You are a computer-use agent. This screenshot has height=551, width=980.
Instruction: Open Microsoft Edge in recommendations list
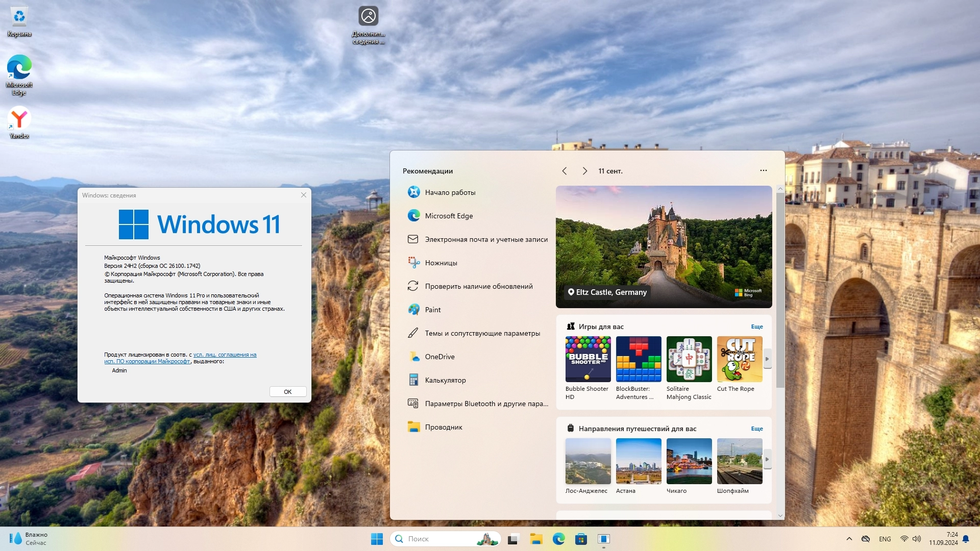click(449, 216)
